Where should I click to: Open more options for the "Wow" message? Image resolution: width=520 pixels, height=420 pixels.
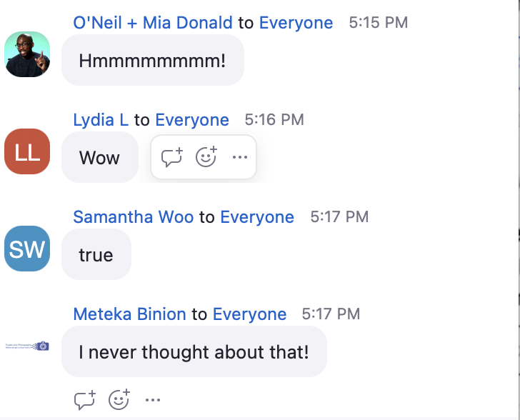240,157
